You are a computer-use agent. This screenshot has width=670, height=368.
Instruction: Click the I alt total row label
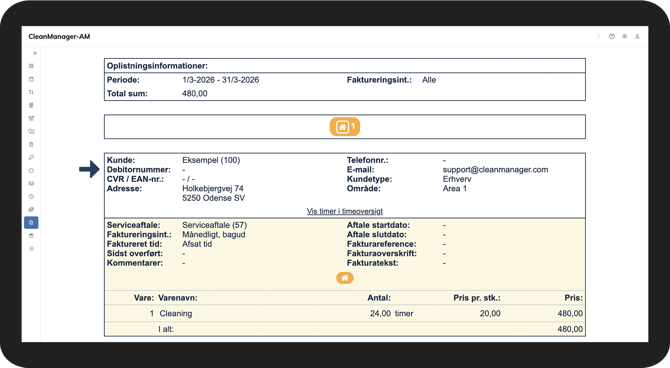tap(166, 329)
